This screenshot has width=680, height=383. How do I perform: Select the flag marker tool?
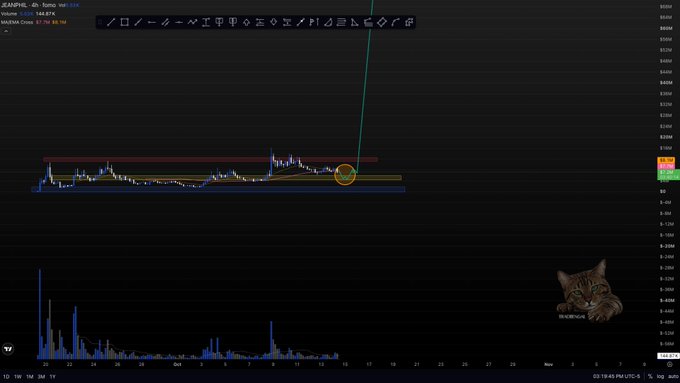(x=314, y=22)
